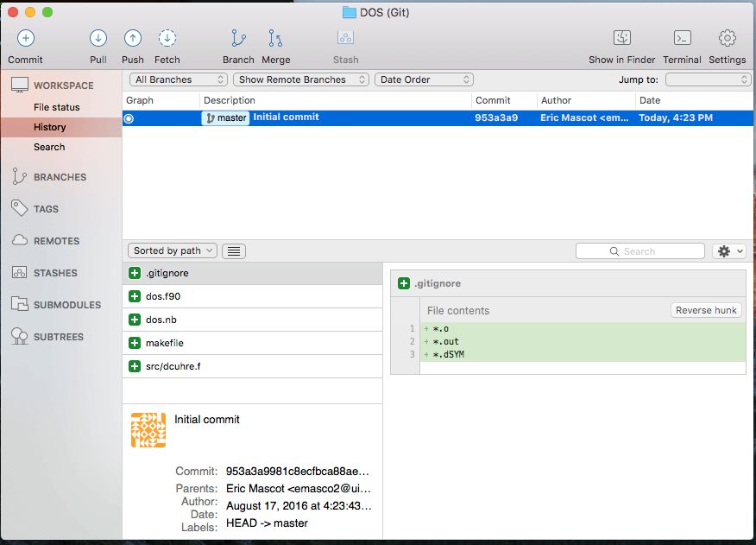The width and height of the screenshot is (756, 545).
Task: Click the HEAD -> master label text
Action: [x=267, y=523]
